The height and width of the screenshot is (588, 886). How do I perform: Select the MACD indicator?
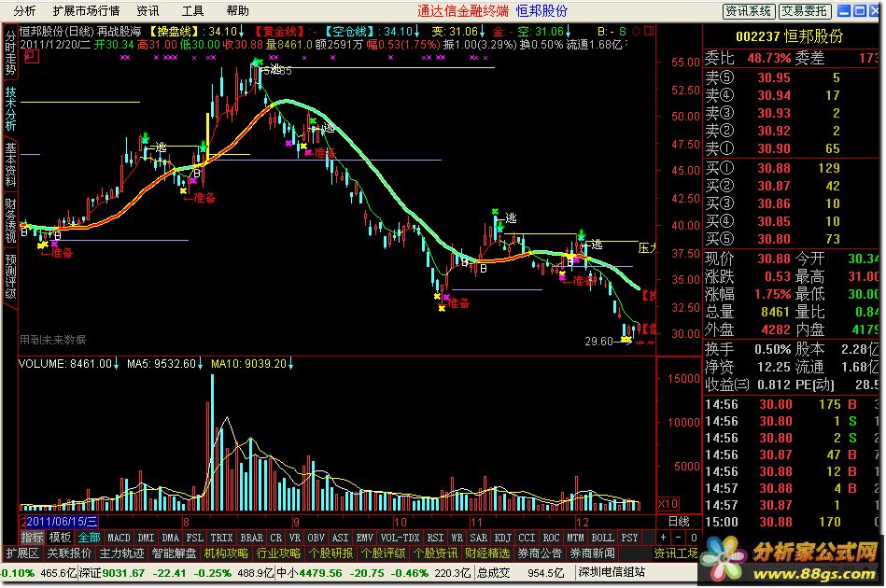click(119, 538)
